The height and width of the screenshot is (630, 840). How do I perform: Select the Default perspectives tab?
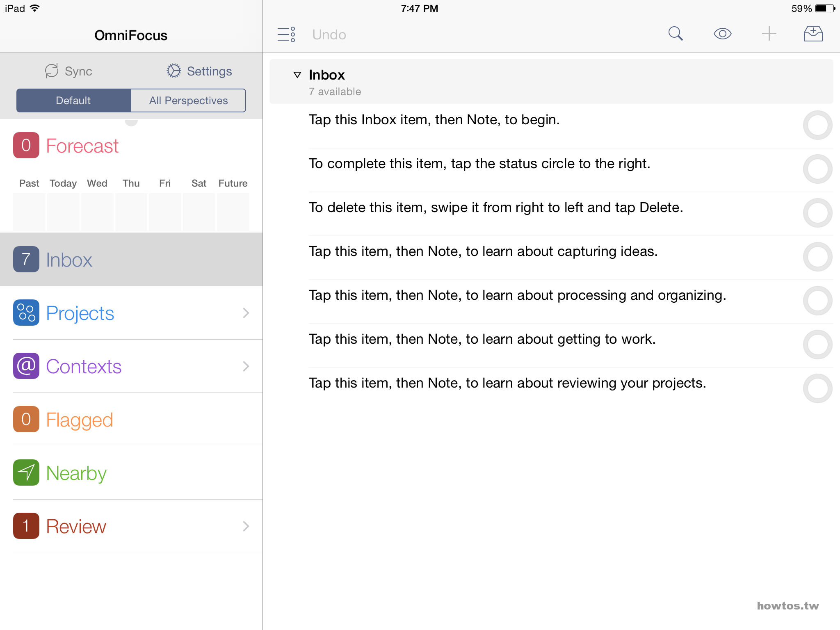73,100
